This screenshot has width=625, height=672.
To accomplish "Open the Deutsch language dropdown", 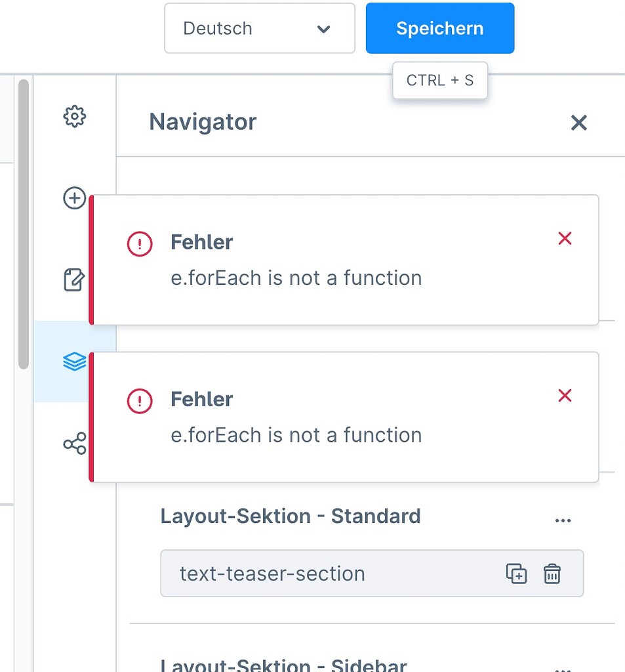I will pos(259,28).
